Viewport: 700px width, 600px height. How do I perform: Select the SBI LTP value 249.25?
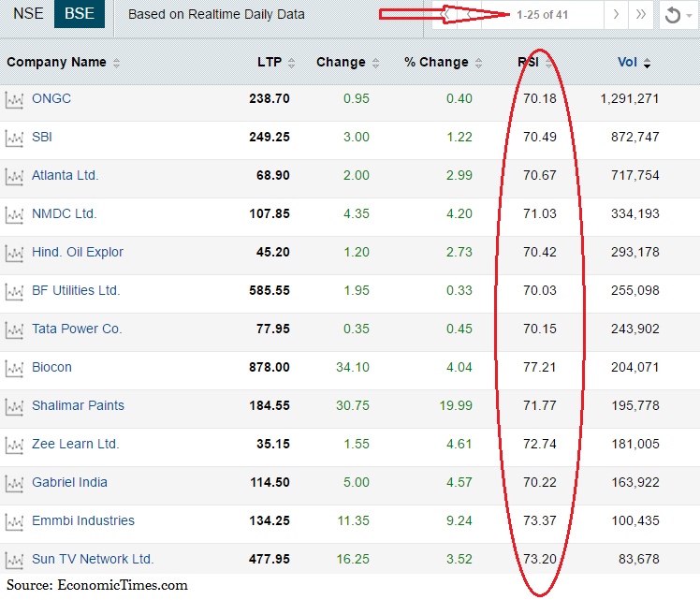[x=270, y=137]
